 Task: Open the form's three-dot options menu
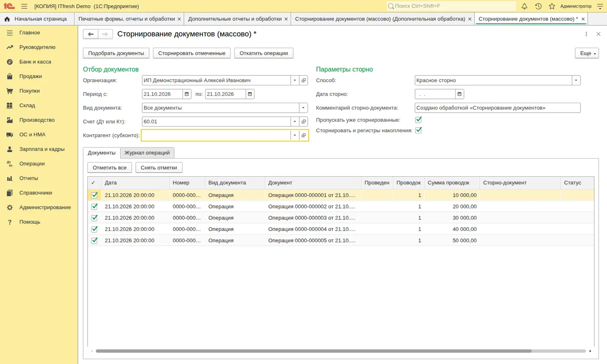[586, 34]
